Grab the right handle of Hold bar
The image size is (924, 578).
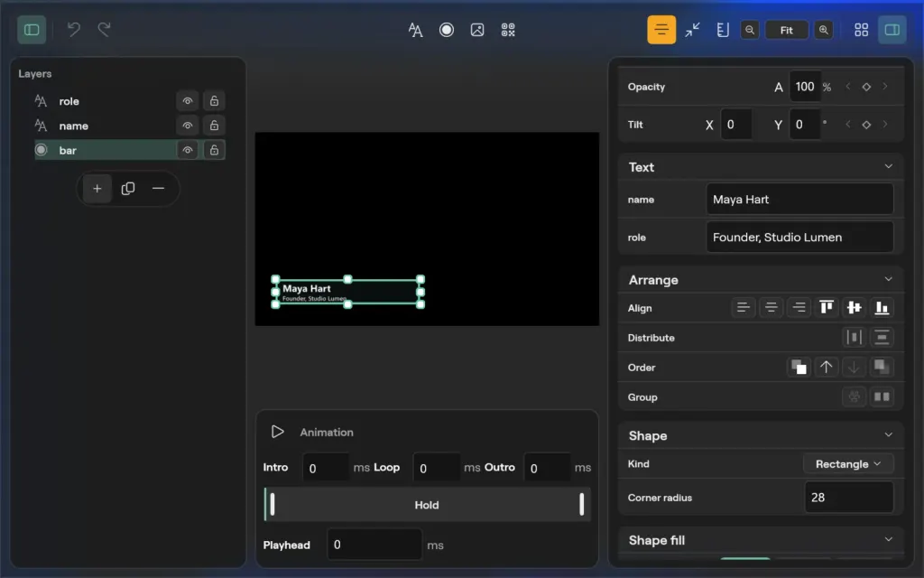pyautogui.click(x=582, y=505)
